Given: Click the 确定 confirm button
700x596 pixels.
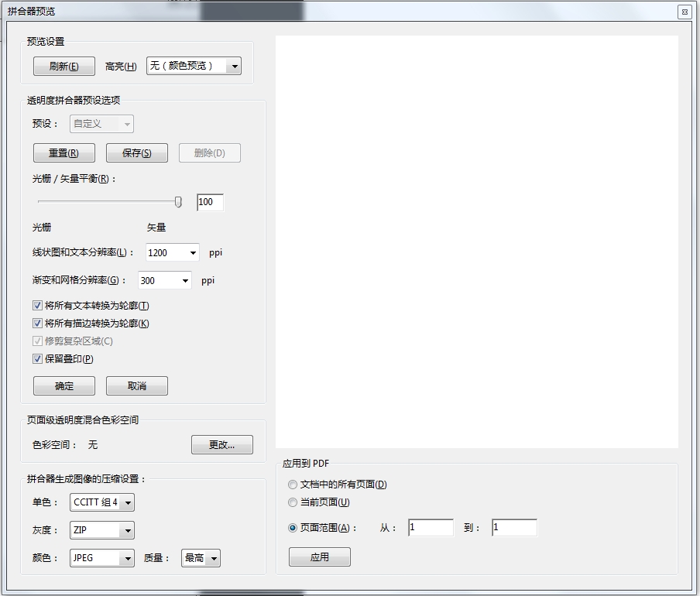Looking at the screenshot, I should click(x=63, y=385).
